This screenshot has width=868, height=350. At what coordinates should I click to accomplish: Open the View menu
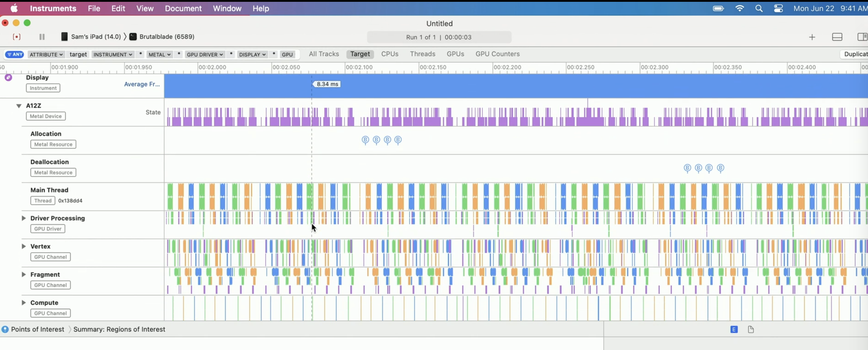coord(145,8)
